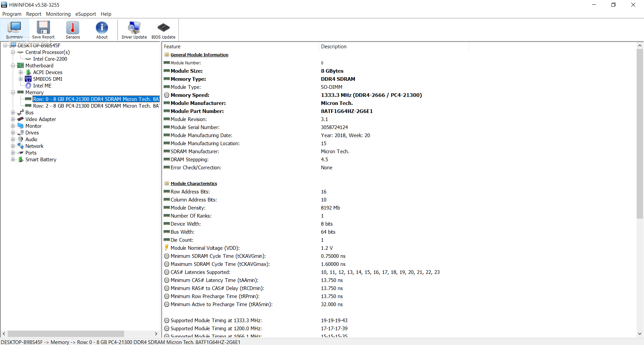Click the Drives icon in tree
This screenshot has width=644, height=345.
20,132
